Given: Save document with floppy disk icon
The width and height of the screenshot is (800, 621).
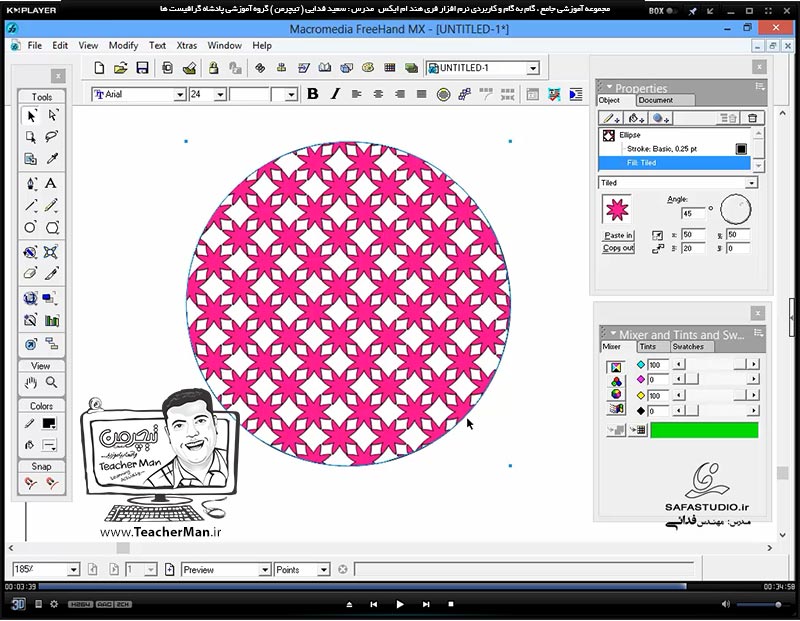Looking at the screenshot, I should 142,68.
